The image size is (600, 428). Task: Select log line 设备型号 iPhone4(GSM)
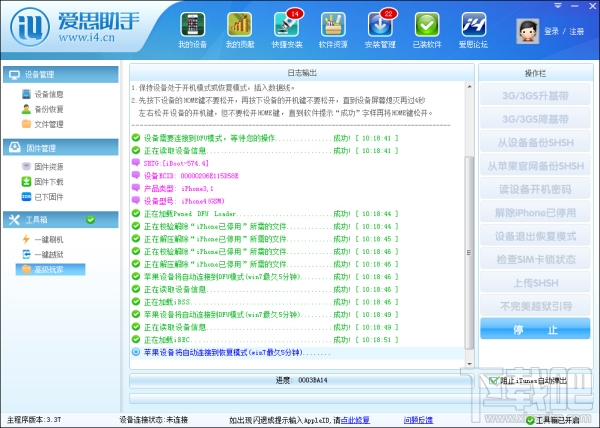click(178, 201)
